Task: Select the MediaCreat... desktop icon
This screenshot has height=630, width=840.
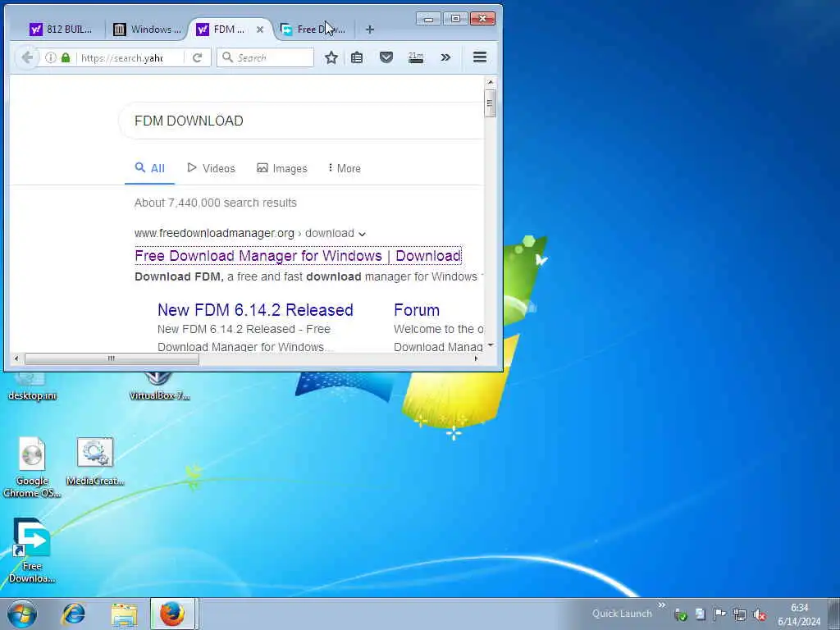Action: [95, 462]
